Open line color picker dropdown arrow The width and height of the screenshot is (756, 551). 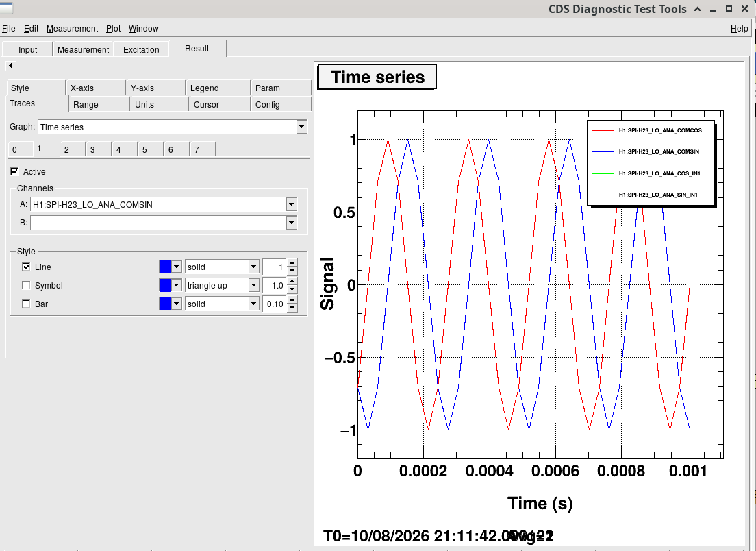177,267
